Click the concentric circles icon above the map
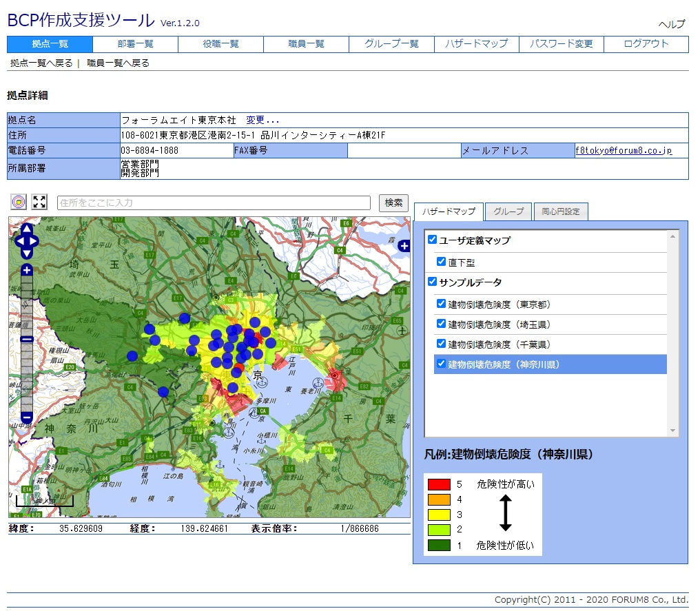Image resolution: width=700 pixels, height=611 pixels. 19,202
